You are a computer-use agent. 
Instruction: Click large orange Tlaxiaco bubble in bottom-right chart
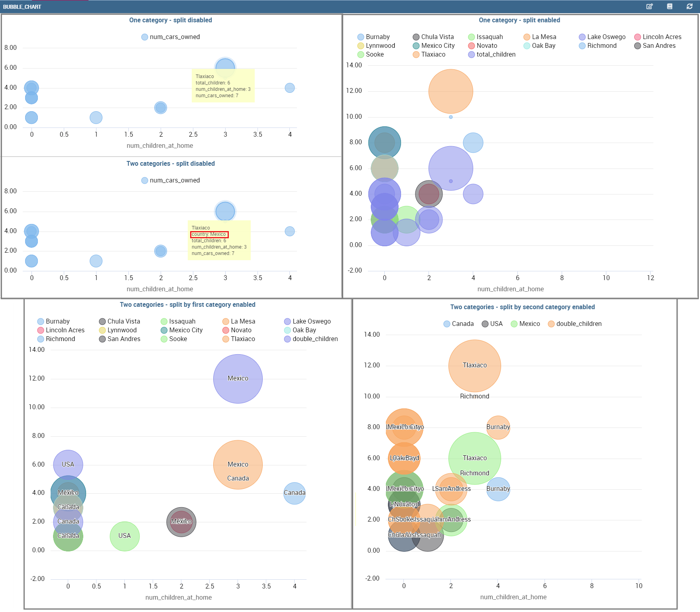pyautogui.click(x=474, y=365)
